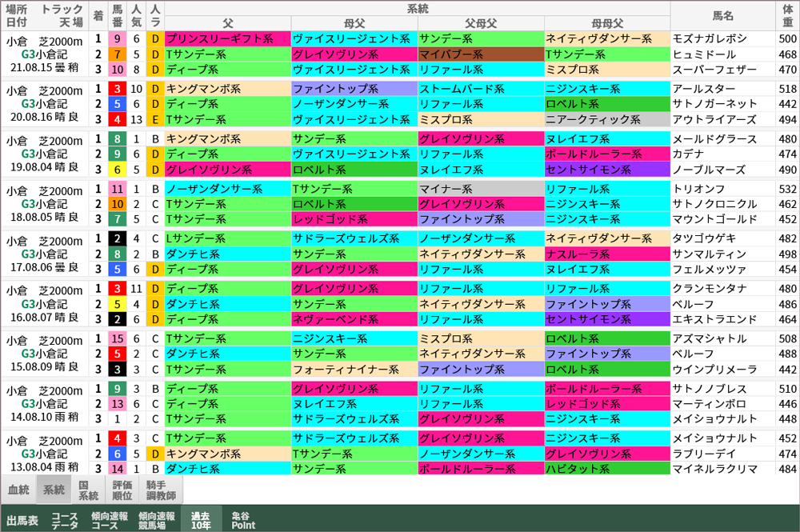800x532 pixels.
Task: Click horse name クランモンタナ
Action: coord(709,289)
